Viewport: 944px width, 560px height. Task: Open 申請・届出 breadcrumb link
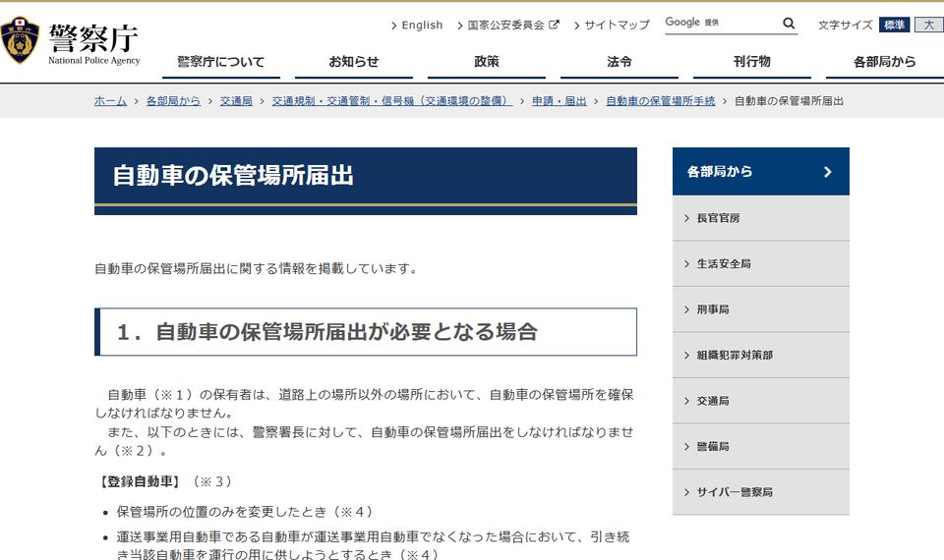click(560, 101)
